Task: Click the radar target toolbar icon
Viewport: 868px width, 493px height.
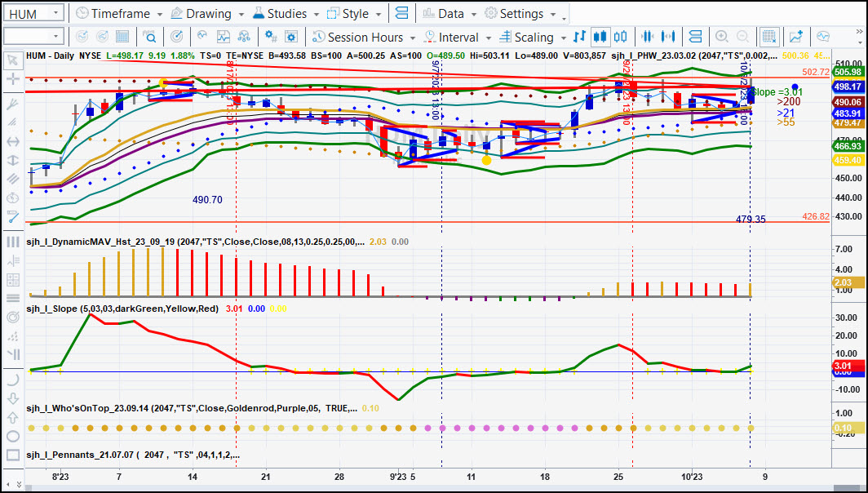Action: [x=176, y=37]
